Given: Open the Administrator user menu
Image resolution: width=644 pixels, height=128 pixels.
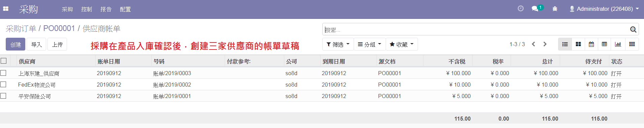Looking at the screenshot, I should click(604, 9).
